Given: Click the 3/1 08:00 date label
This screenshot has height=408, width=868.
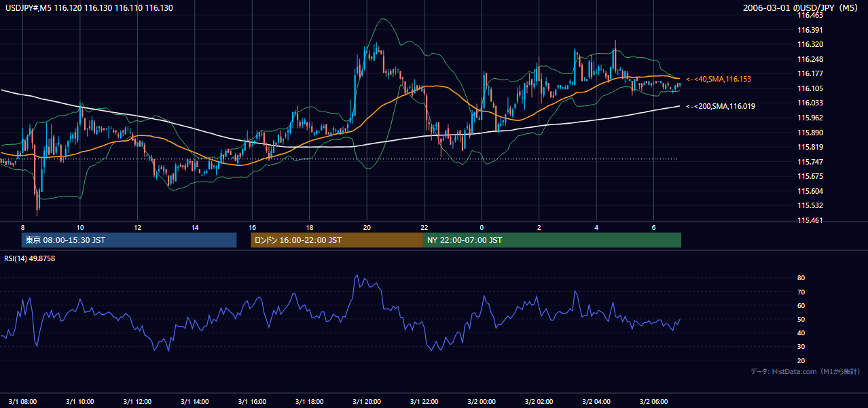Looking at the screenshot, I should [x=22, y=401].
